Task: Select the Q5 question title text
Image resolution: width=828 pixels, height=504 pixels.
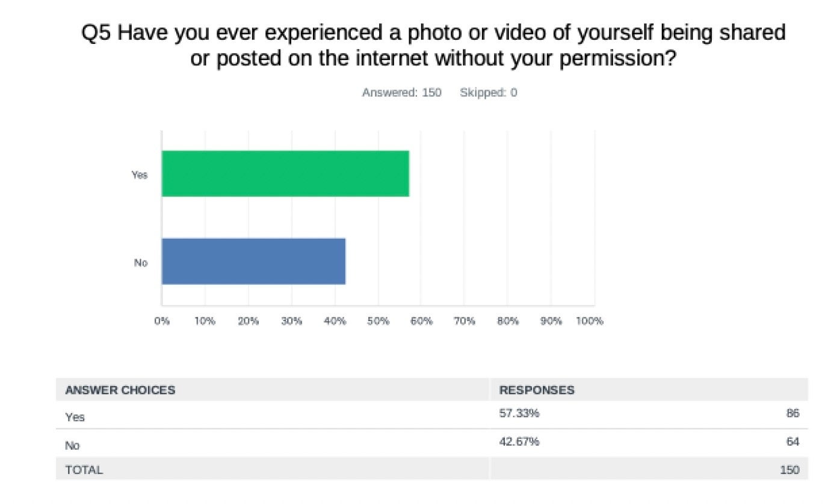Action: [433, 45]
